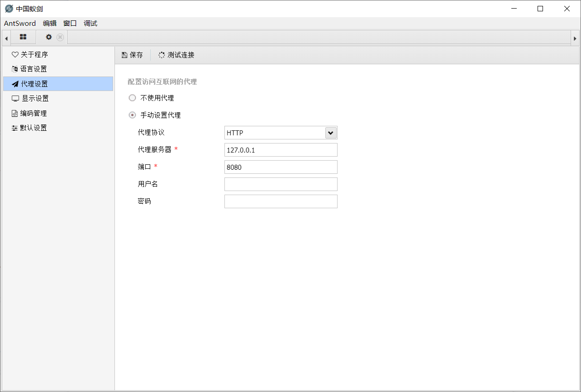Close the 中国蚁剑 window

[x=567, y=9]
